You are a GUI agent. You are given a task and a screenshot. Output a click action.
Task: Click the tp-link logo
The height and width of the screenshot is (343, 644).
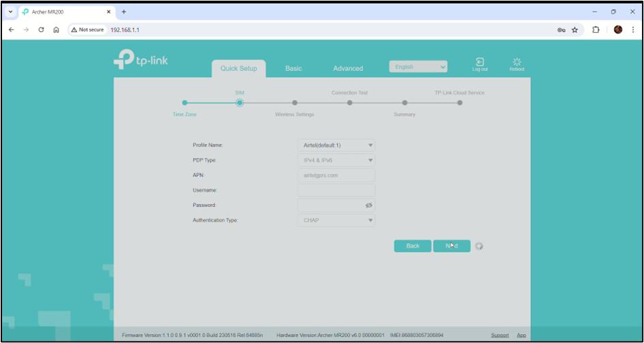[x=141, y=60]
